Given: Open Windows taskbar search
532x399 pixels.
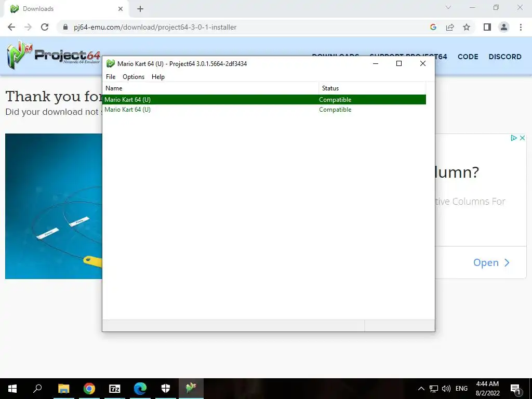Looking at the screenshot, I should tap(37, 389).
